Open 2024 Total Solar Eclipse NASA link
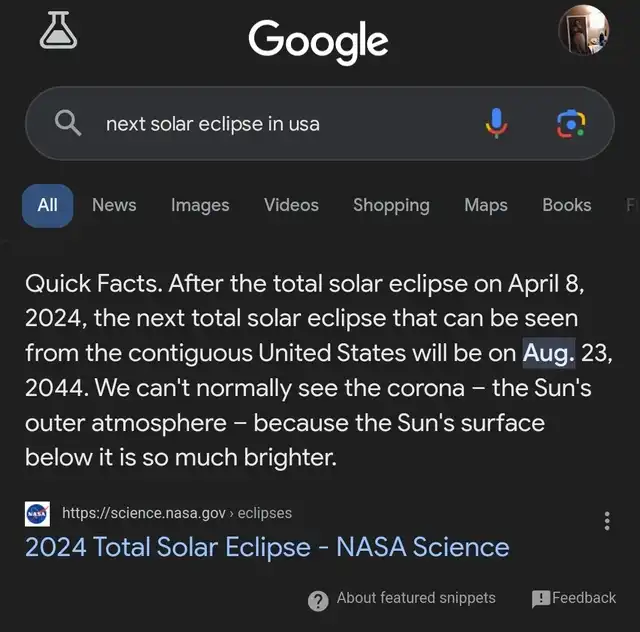Screen dimensions: 640x632 point(267,547)
